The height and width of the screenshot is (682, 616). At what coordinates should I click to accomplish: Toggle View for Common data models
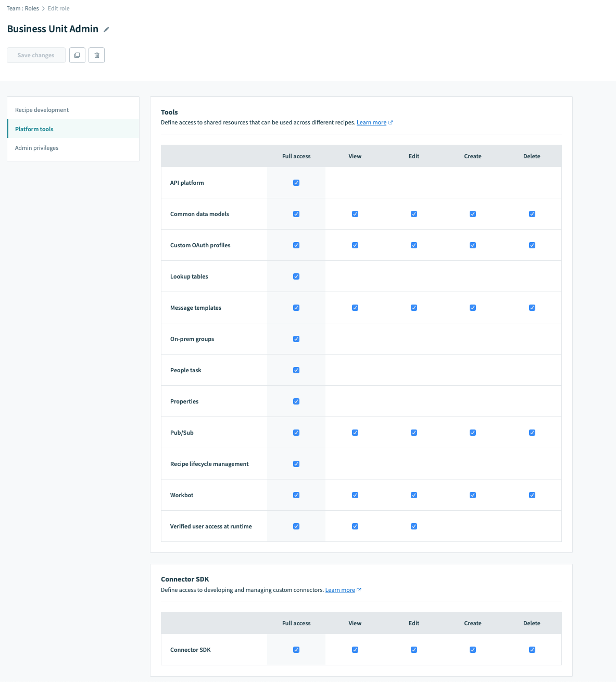pos(355,214)
